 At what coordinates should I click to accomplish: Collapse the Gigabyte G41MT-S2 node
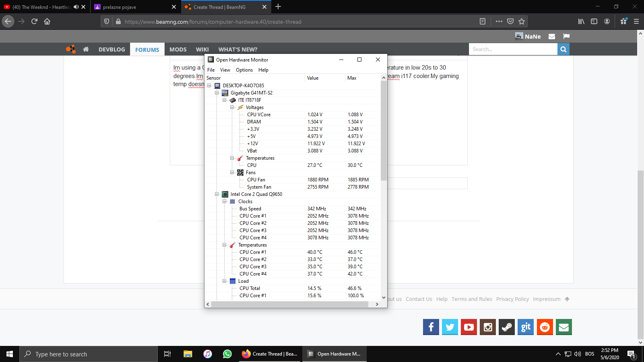[x=217, y=93]
